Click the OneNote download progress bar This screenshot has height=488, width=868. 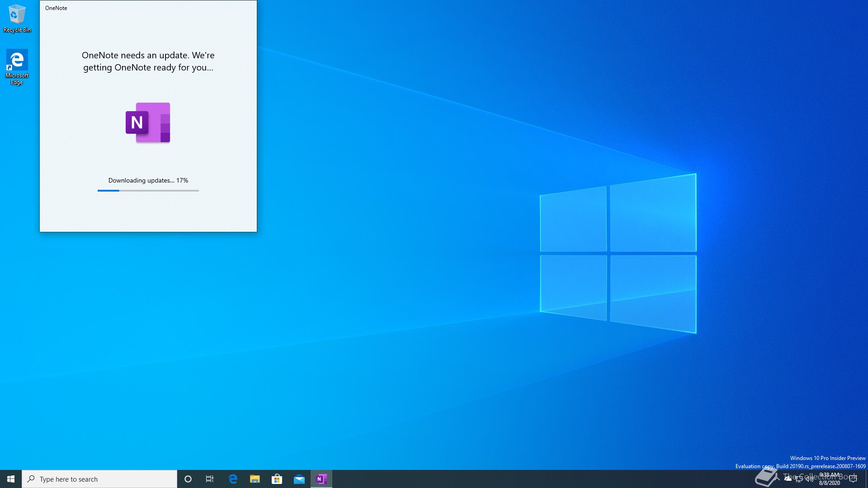(x=148, y=191)
